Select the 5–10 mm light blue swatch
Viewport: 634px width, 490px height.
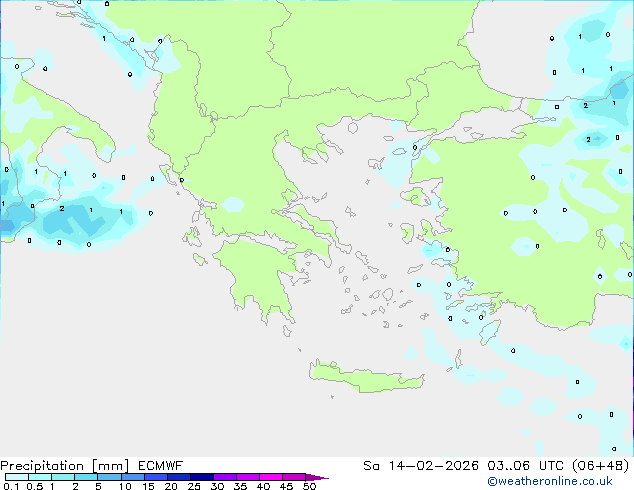click(x=109, y=477)
